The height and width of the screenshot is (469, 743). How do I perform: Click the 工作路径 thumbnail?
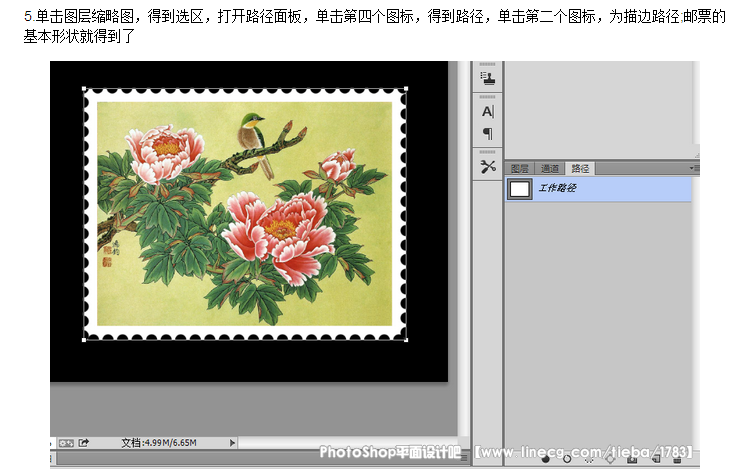pyautogui.click(x=520, y=189)
